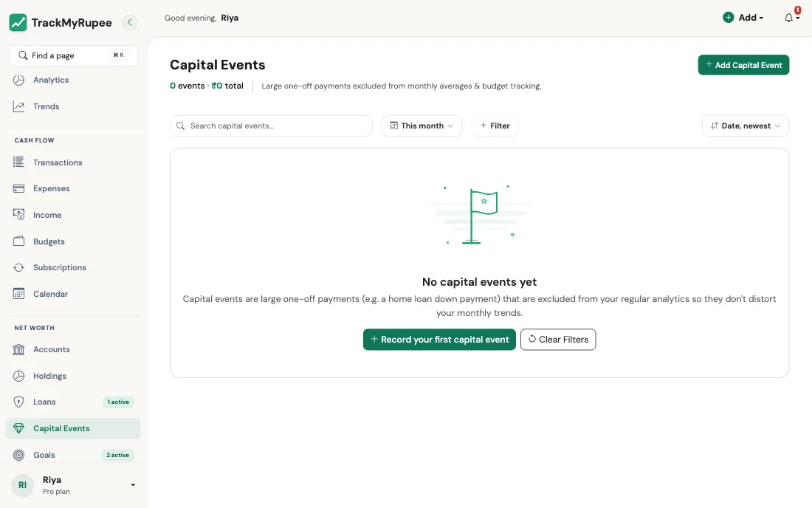Click the + Filter button
The height and width of the screenshot is (508, 812).
[x=495, y=126]
